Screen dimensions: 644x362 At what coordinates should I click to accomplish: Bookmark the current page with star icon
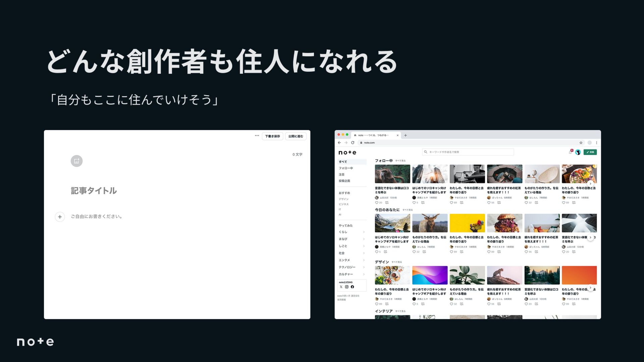[x=581, y=143]
